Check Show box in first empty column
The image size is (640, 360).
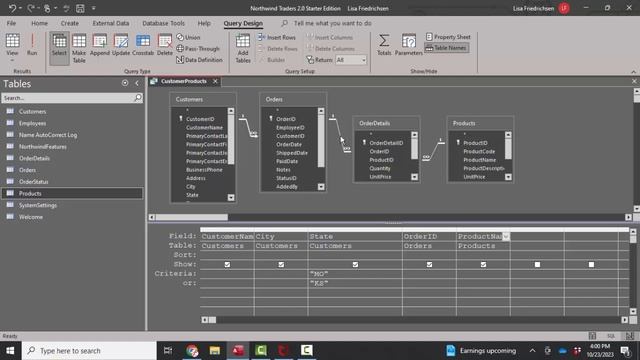coord(538,264)
